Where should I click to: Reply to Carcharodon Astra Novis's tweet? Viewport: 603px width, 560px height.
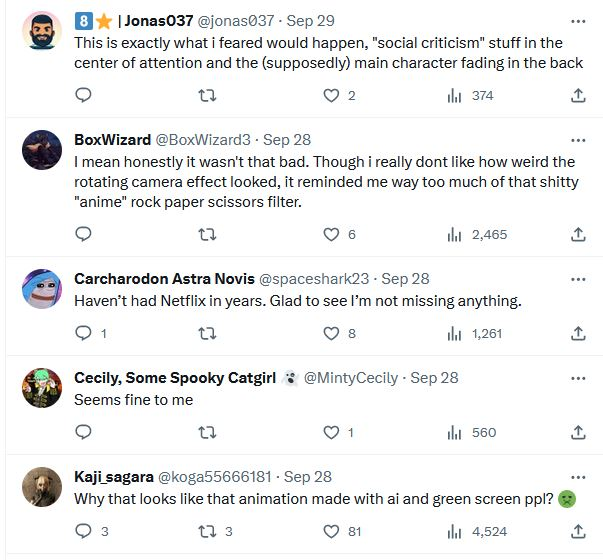tap(84, 333)
